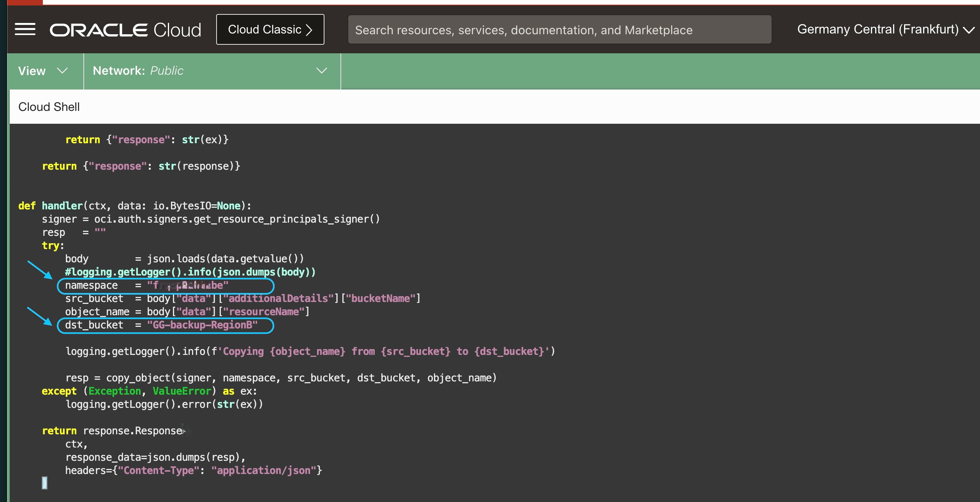Click the 'Copying {object_name}' logging line
Image resolution: width=980 pixels, height=502 pixels.
tap(310, 352)
